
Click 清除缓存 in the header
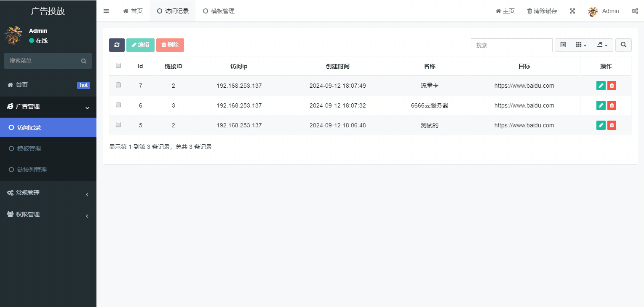(542, 11)
